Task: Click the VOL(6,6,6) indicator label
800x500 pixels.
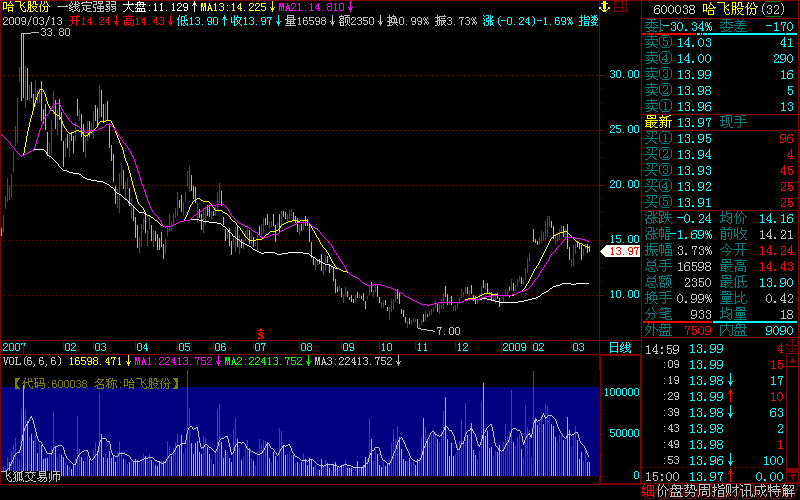Action: click(x=33, y=362)
